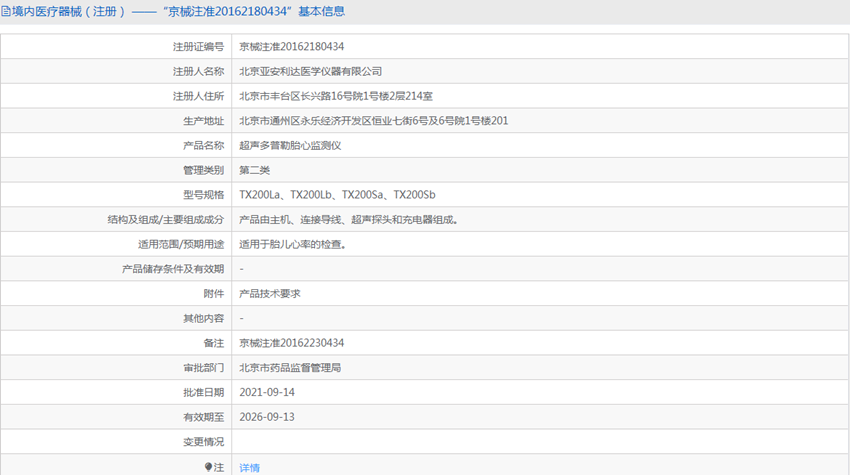
Task: Click the 生产地址 label
Action: coord(203,121)
